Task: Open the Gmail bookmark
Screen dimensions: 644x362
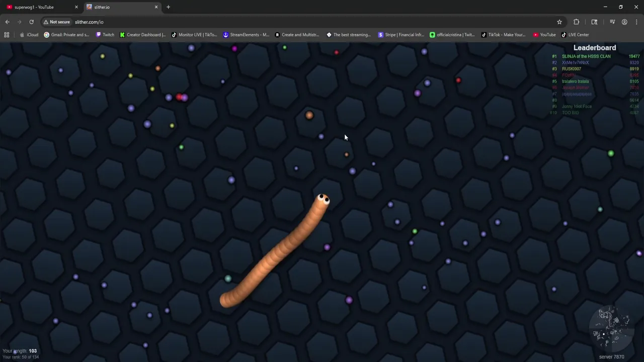Action: [66, 35]
